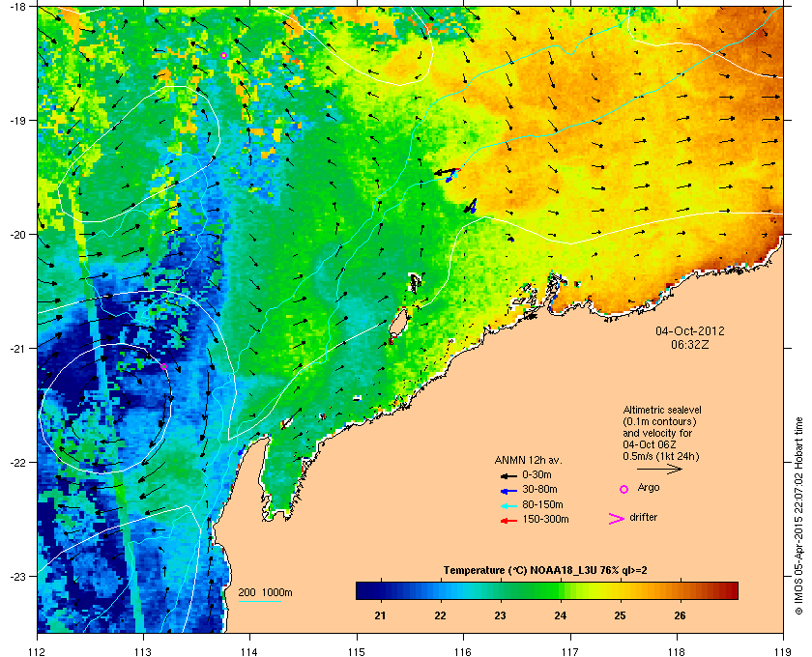Click the blue 30-80m legend arrow
The image size is (812, 657).
click(508, 490)
